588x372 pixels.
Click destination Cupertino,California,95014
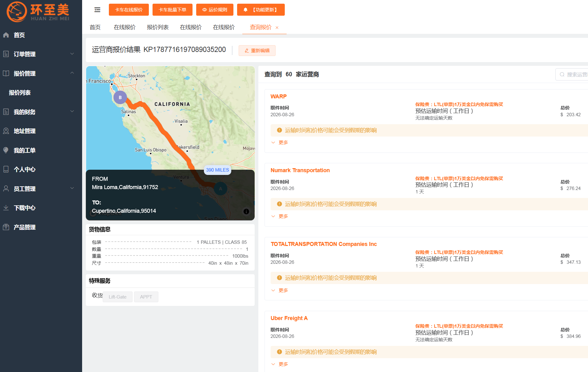[x=124, y=211]
